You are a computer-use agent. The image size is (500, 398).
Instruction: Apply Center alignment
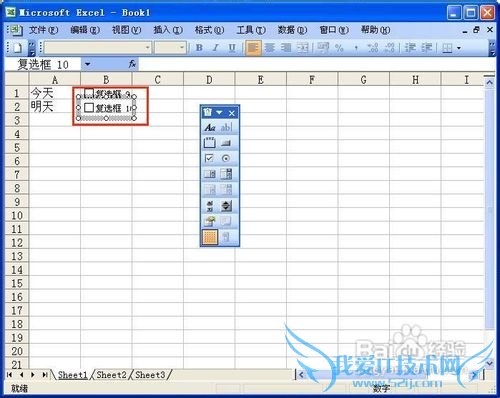click(x=270, y=48)
